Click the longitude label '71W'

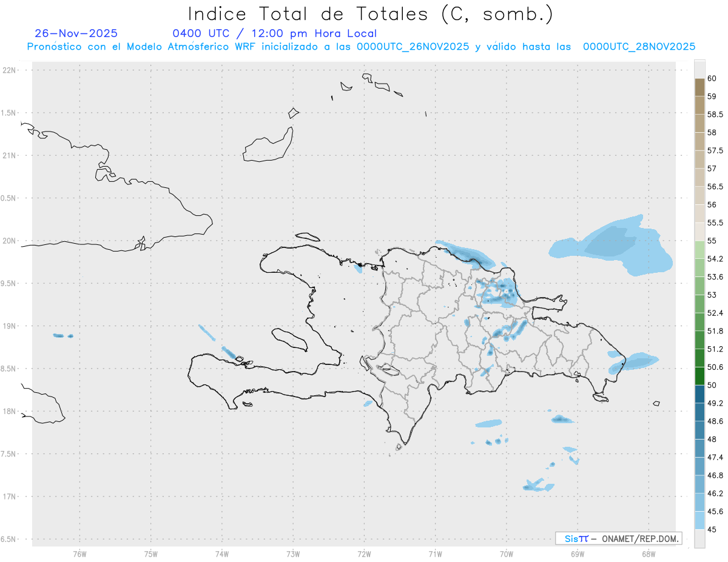[435, 554]
